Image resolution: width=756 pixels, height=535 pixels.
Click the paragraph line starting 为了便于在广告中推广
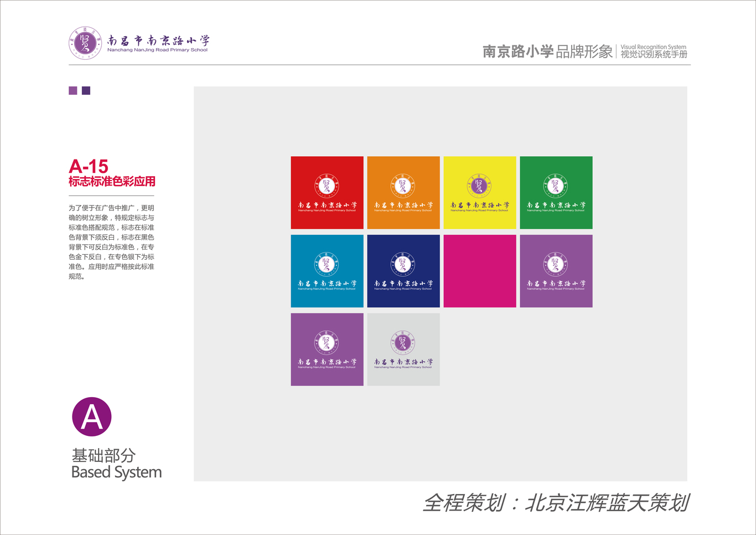(111, 208)
